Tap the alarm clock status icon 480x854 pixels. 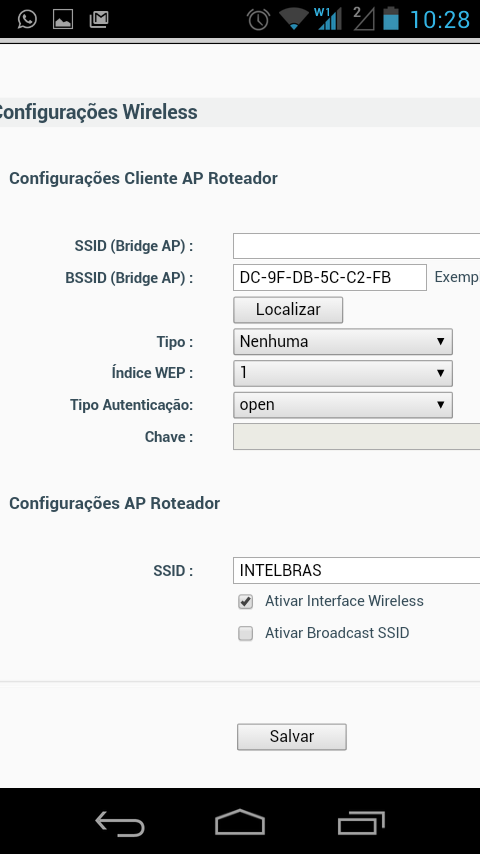pos(258,20)
